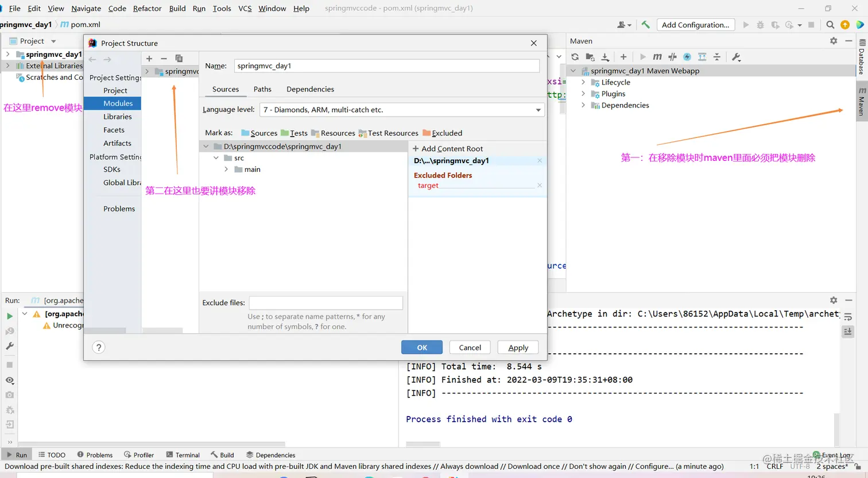Rerun using green play icon in Run panel

(x=10, y=316)
